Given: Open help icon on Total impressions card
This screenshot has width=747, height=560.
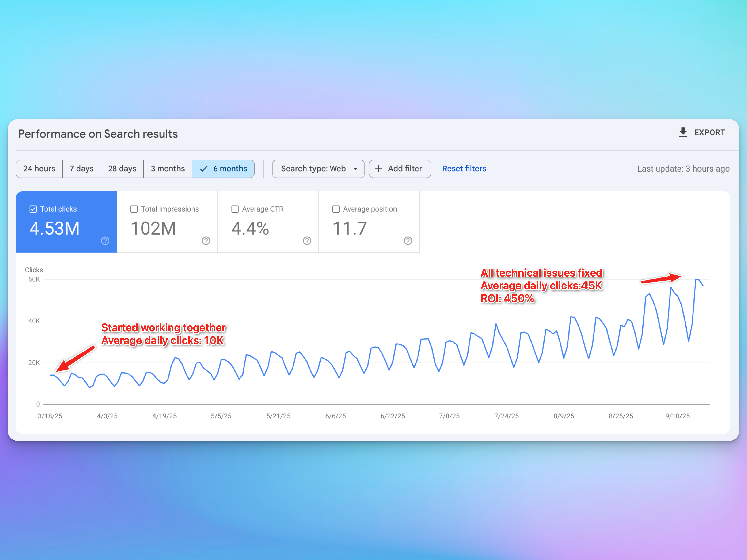Looking at the screenshot, I should click(x=206, y=241).
